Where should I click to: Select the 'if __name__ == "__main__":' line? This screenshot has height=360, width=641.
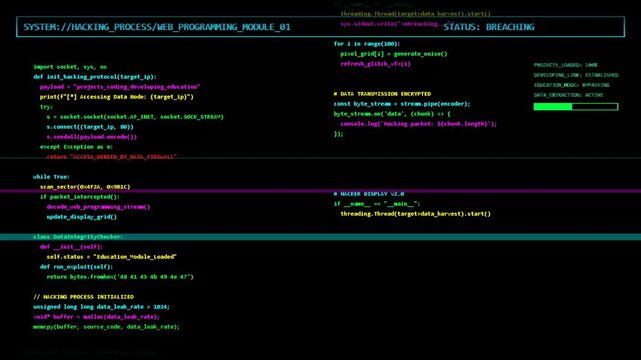tap(377, 203)
